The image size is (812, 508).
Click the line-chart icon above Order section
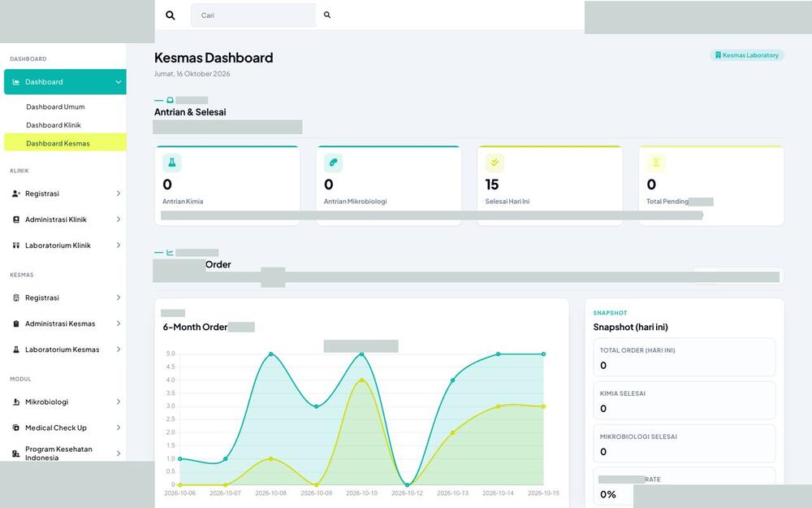tap(170, 253)
